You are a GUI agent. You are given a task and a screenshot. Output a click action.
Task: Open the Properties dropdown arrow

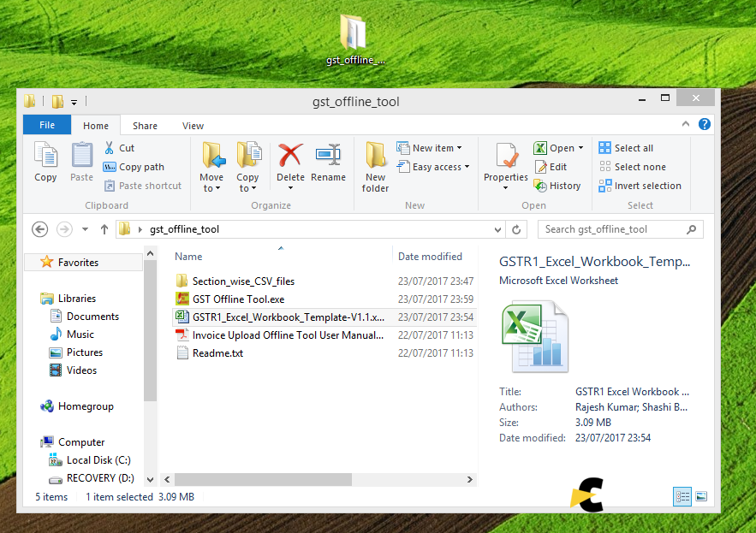(506, 188)
